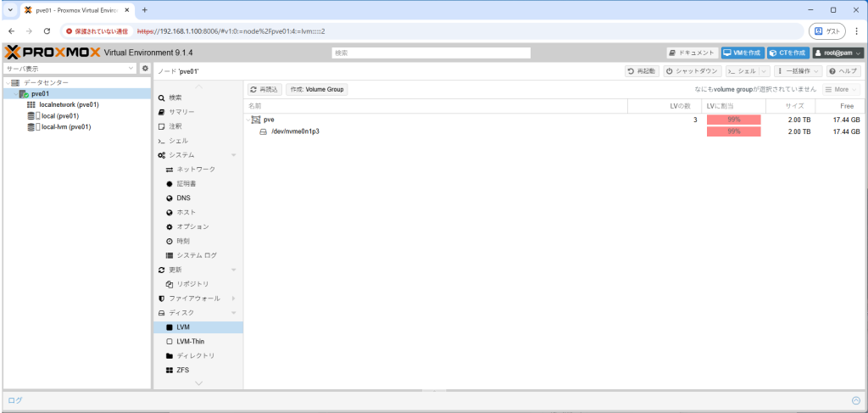Open 一括操作 bulk actions dropdown
Viewport: 868px width, 413px height.
click(798, 71)
